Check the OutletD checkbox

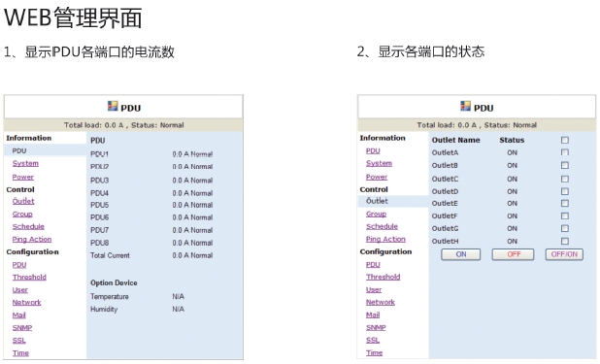click(x=565, y=191)
